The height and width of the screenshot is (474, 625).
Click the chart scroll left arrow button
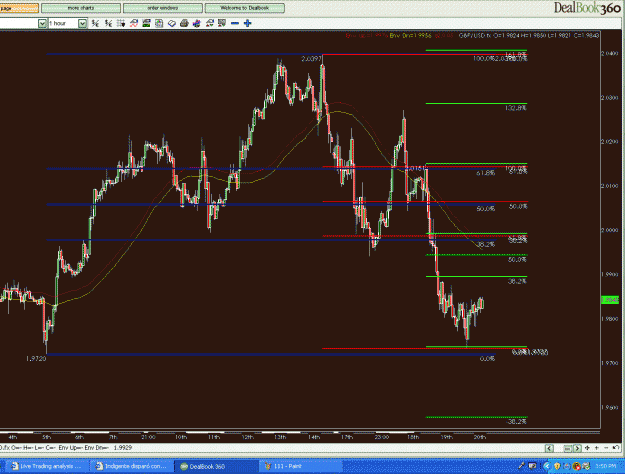pos(549,448)
